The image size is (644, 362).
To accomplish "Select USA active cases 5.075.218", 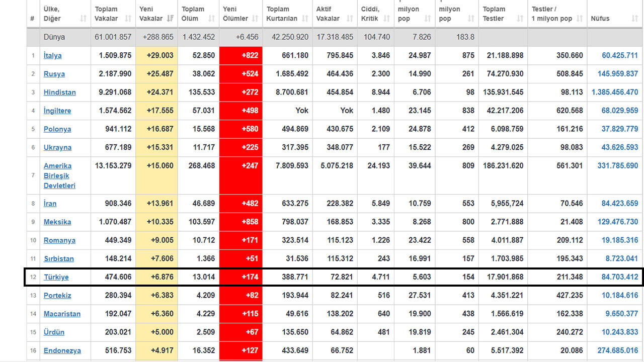I will pos(337,165).
